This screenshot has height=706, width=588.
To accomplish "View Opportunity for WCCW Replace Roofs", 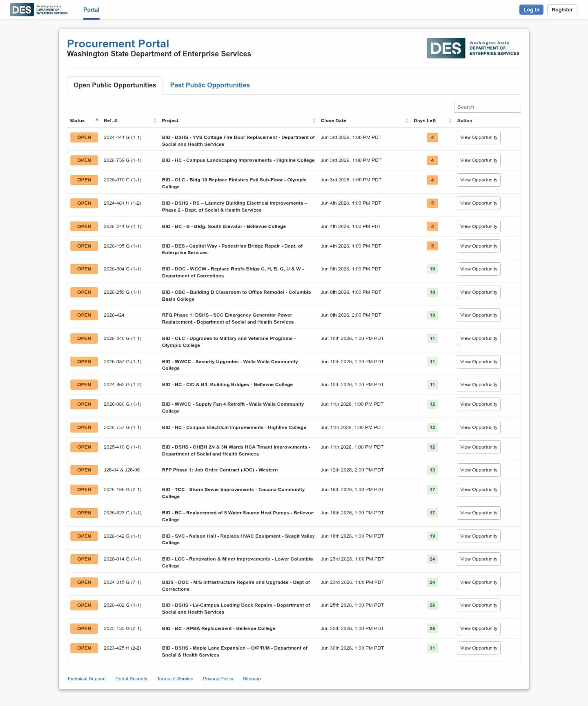I will pos(479,269).
